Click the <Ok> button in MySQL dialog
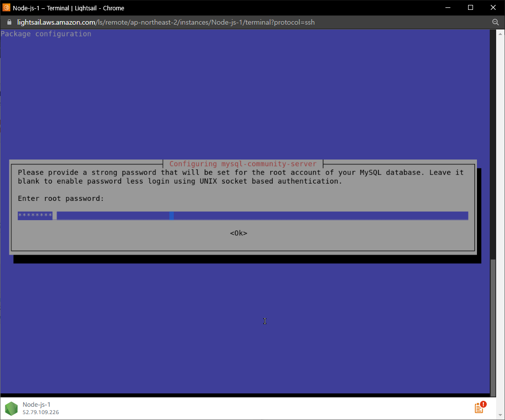This screenshot has width=505, height=420. 238,233
